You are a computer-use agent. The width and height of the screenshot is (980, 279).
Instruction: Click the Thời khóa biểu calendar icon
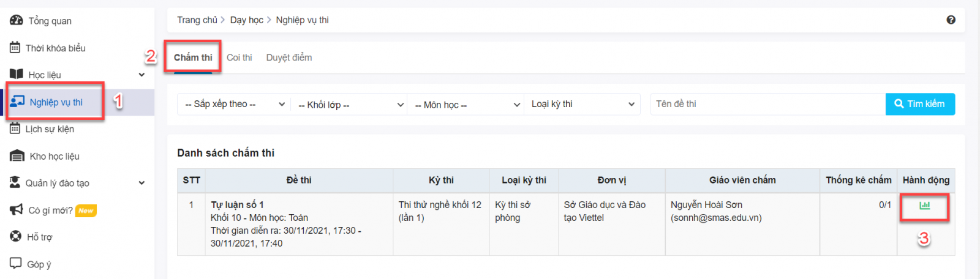(x=15, y=48)
